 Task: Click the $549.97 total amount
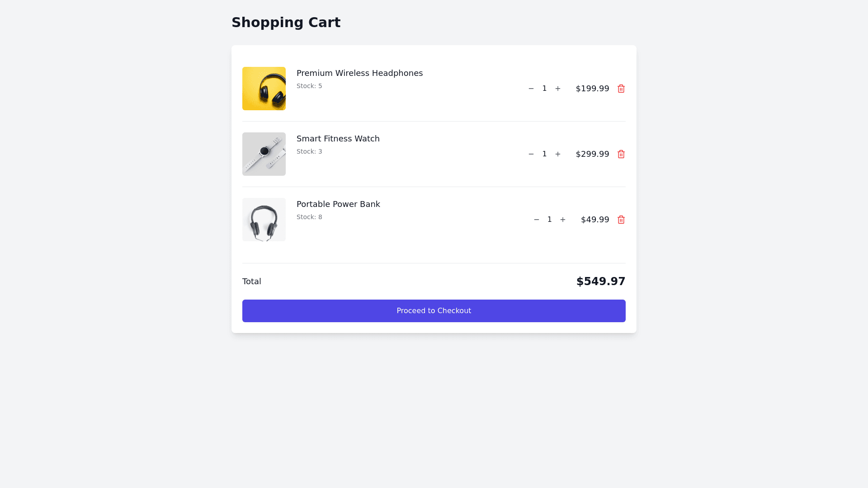point(601,282)
